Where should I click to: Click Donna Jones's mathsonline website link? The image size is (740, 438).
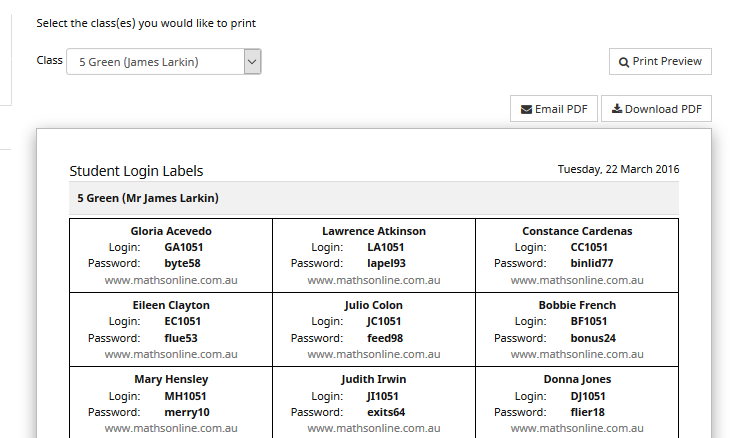point(577,429)
